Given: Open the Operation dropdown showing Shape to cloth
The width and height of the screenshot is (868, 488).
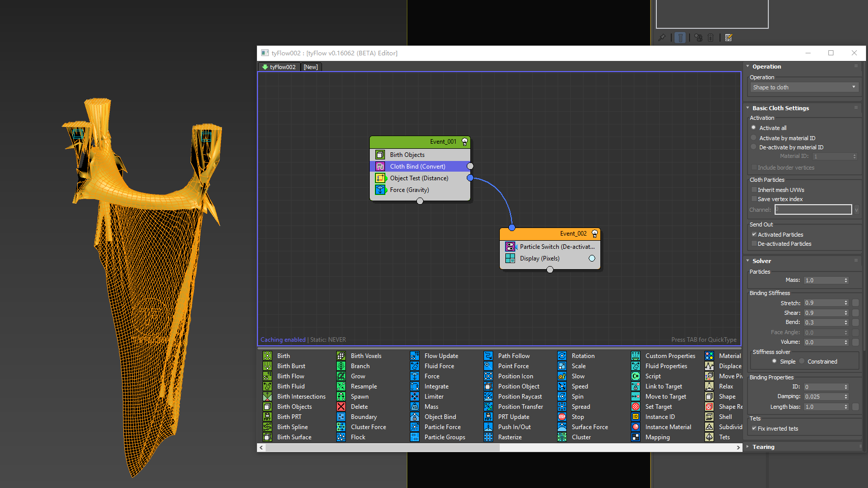Looking at the screenshot, I should click(x=805, y=87).
